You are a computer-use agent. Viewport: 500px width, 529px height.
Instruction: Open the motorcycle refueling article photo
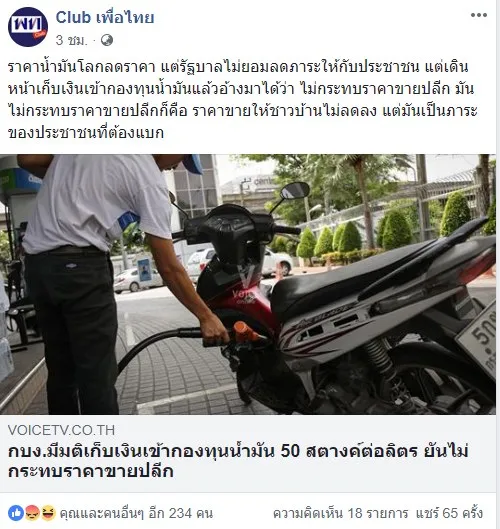coord(248,284)
